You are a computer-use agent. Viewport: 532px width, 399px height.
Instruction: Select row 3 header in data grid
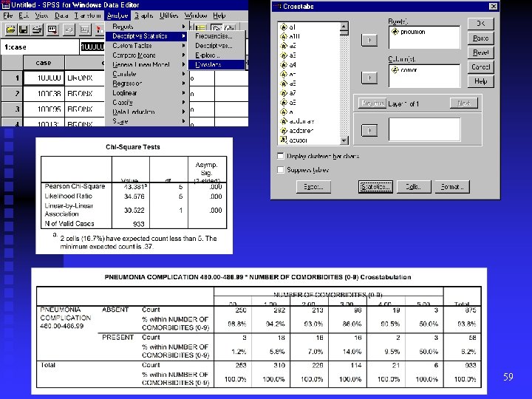[x=13, y=109]
